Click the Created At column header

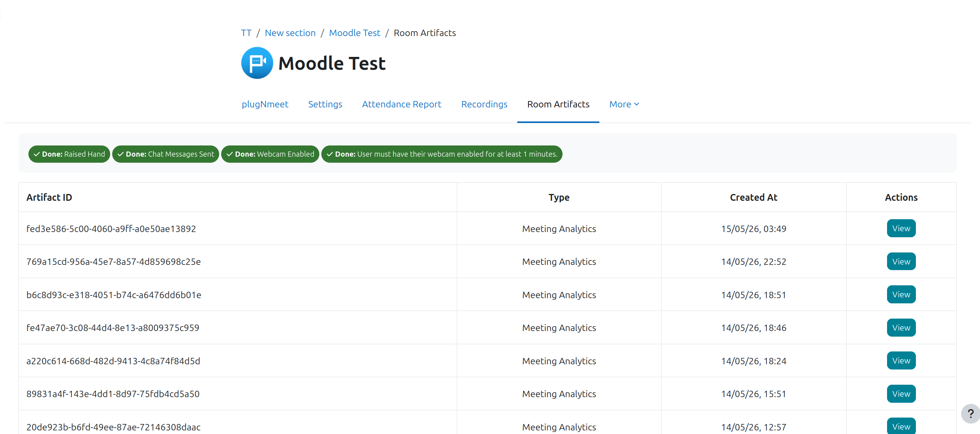click(754, 197)
